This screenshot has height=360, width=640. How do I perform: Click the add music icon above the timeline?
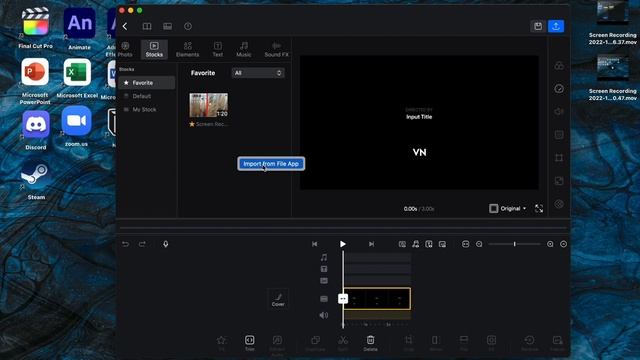tap(416, 244)
